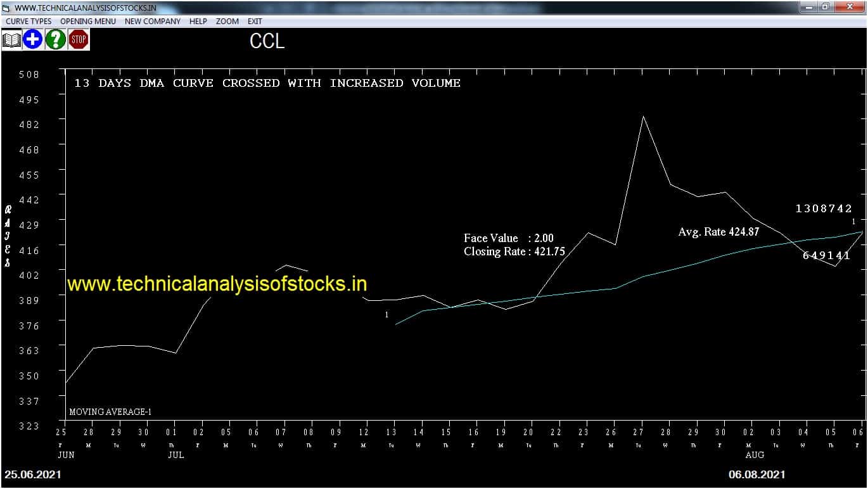Image resolution: width=868 pixels, height=489 pixels.
Task: Choose EXIT in the menu bar
Action: (255, 22)
